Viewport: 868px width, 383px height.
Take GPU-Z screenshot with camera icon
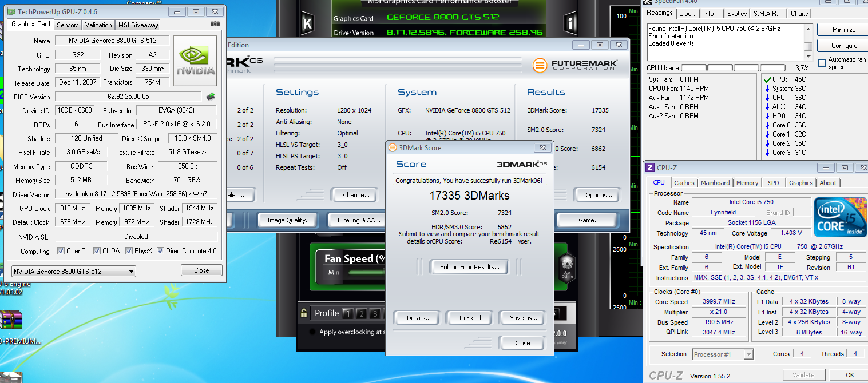click(x=215, y=24)
